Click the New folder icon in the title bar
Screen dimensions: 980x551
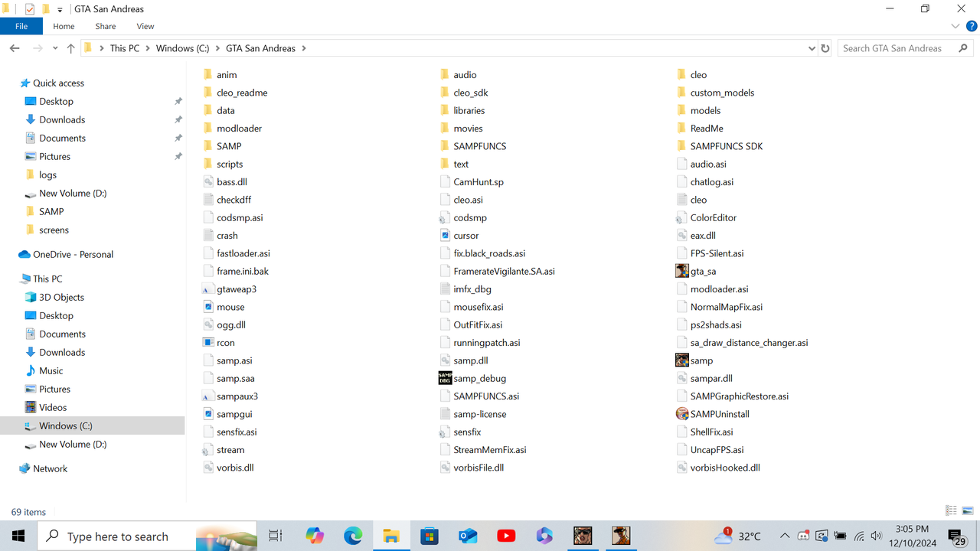(x=45, y=9)
